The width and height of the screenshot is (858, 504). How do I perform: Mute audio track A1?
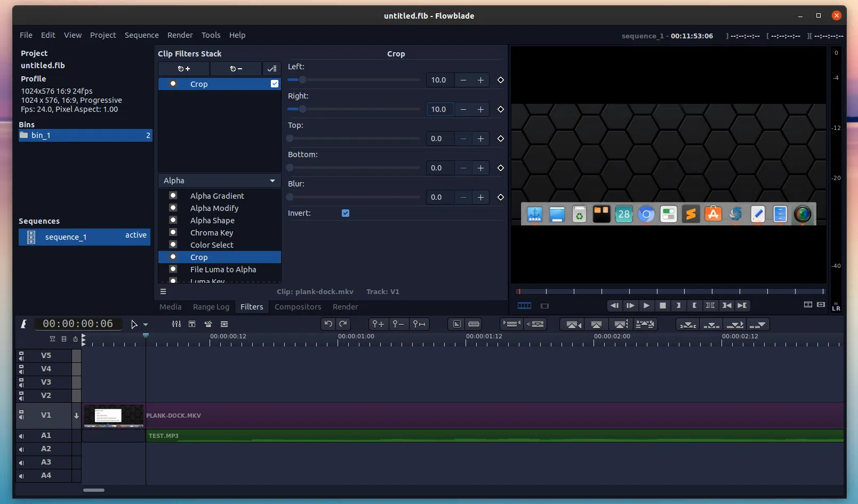tap(21, 436)
